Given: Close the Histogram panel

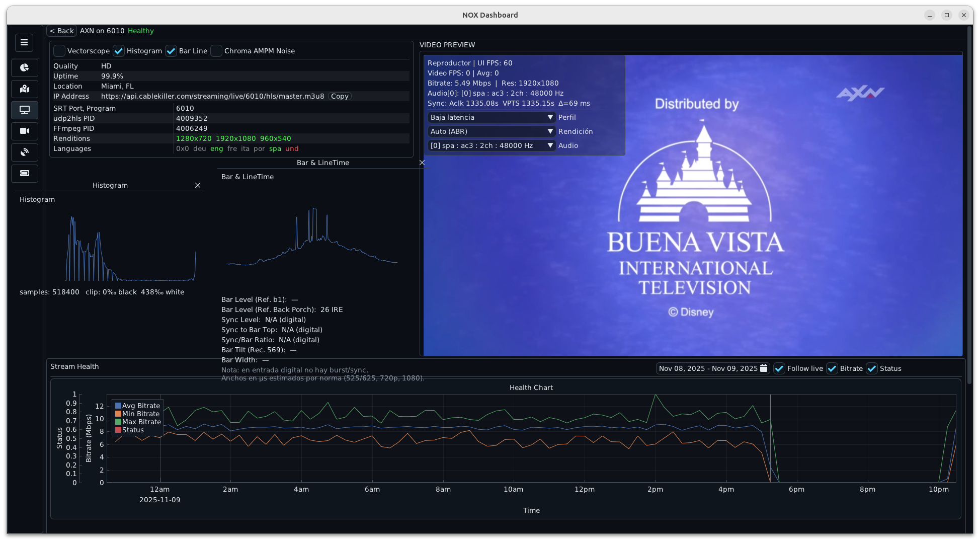Looking at the screenshot, I should coord(198,185).
